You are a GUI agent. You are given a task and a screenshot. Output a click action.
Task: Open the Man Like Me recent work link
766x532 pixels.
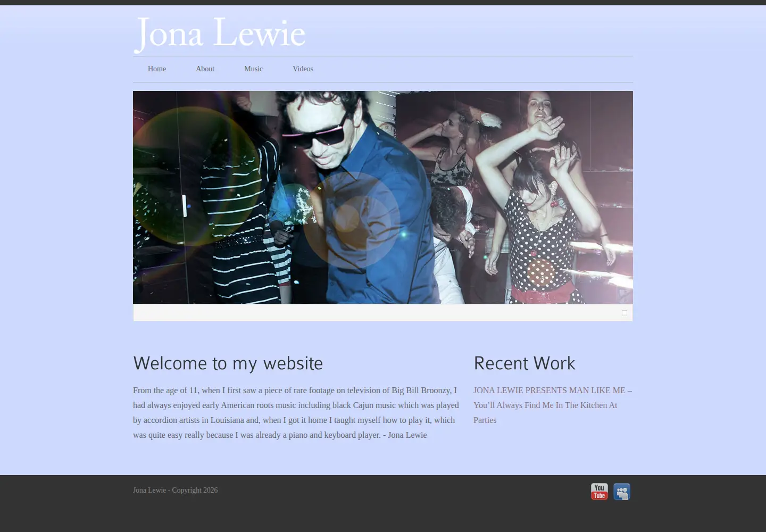(553, 405)
